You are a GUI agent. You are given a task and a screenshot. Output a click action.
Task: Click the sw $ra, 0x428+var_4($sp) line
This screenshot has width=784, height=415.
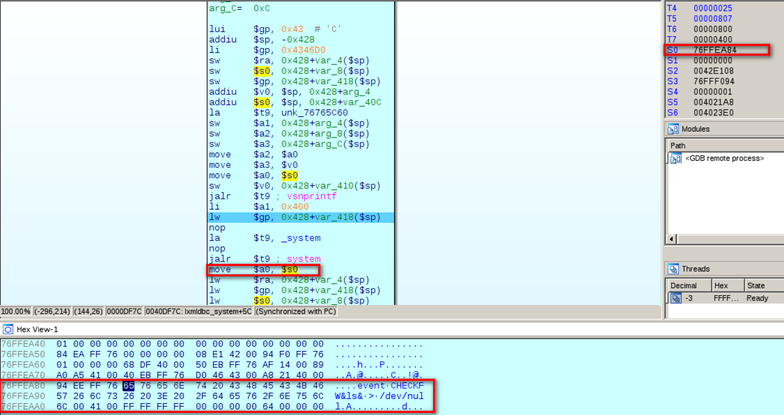click(290, 60)
